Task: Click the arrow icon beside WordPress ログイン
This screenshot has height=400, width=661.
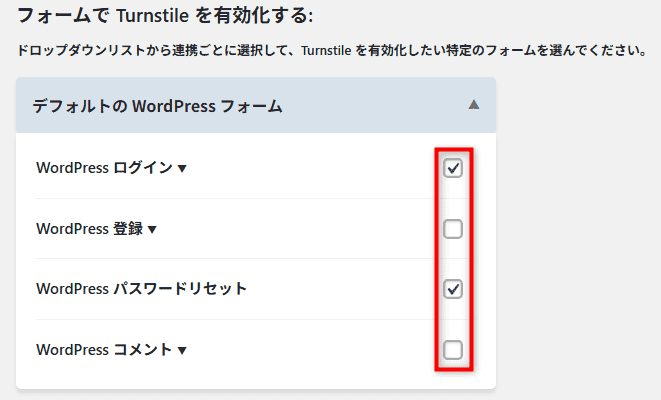Action: tap(182, 169)
